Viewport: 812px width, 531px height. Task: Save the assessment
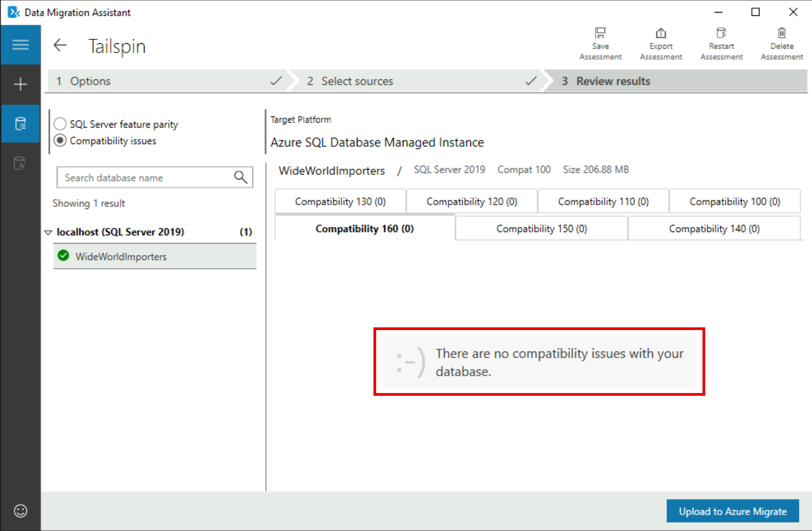[600, 44]
